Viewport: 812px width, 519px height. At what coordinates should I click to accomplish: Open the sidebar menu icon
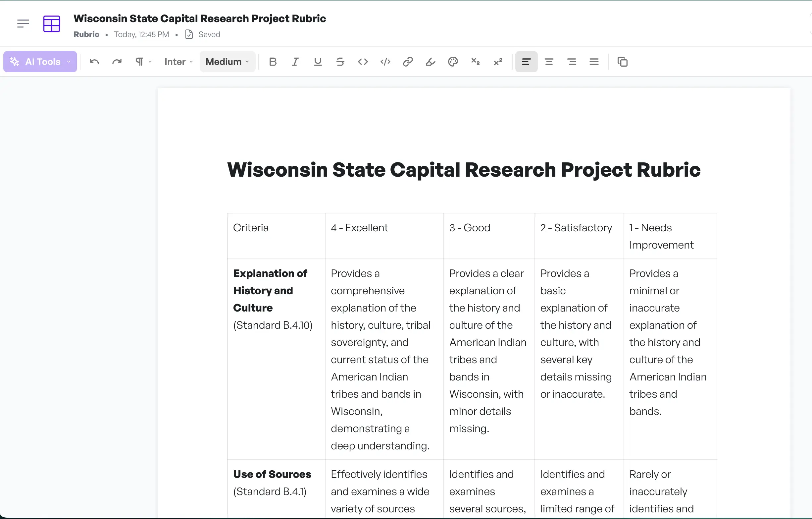23,24
